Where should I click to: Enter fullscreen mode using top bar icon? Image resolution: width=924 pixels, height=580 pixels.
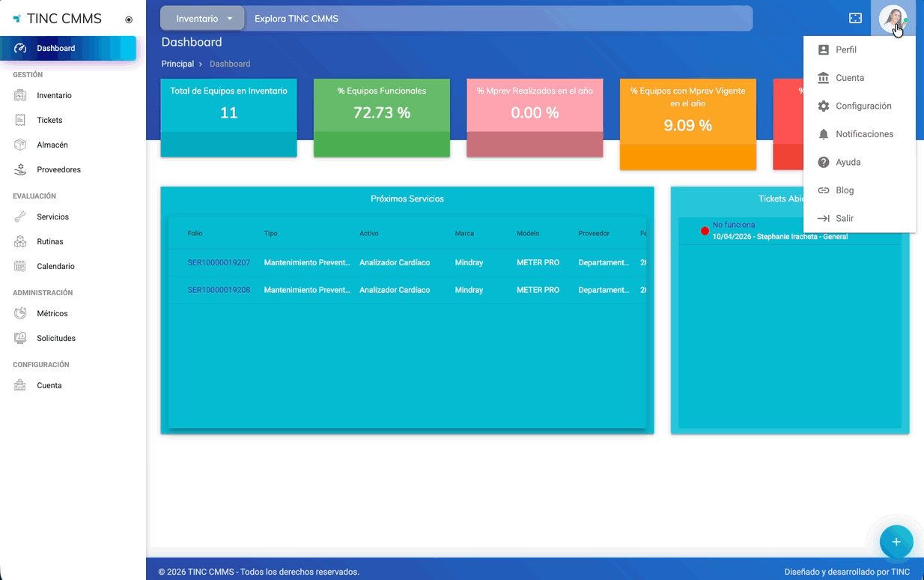click(855, 18)
